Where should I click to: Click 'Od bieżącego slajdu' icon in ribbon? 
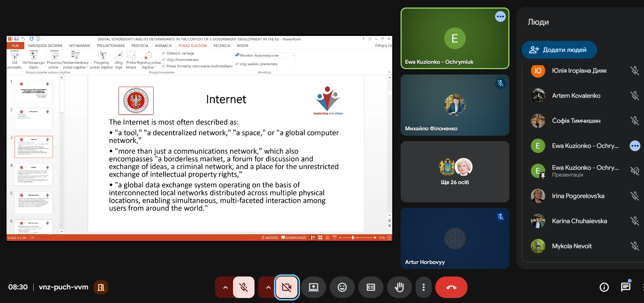pos(33,55)
